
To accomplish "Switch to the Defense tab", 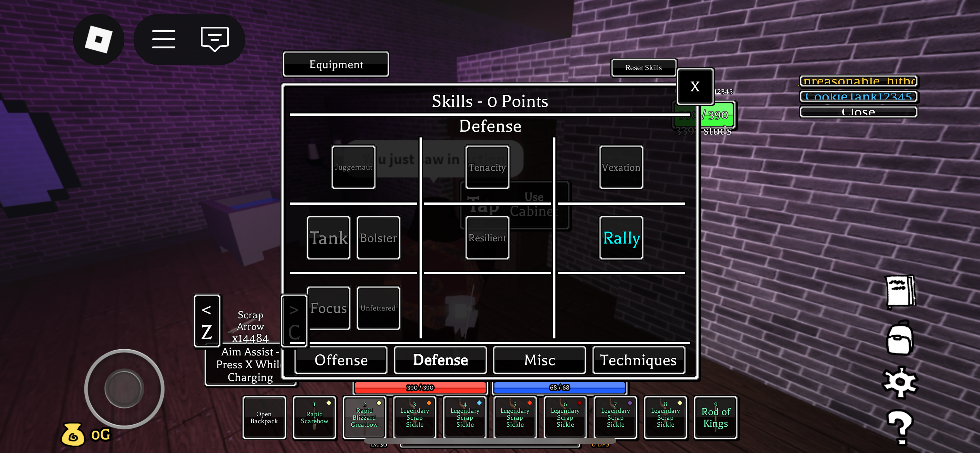I will (440, 360).
